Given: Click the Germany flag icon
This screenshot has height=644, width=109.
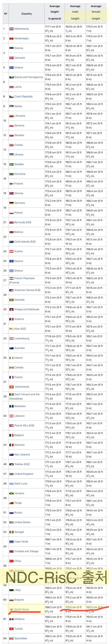Looking at the screenshot, I should (x=11, y=203).
